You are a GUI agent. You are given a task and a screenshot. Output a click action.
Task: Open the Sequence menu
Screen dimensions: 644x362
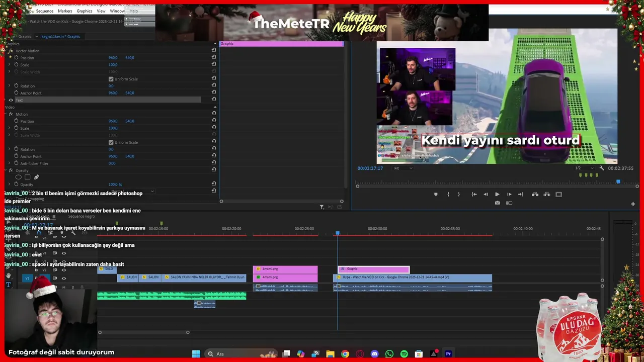coord(45,11)
